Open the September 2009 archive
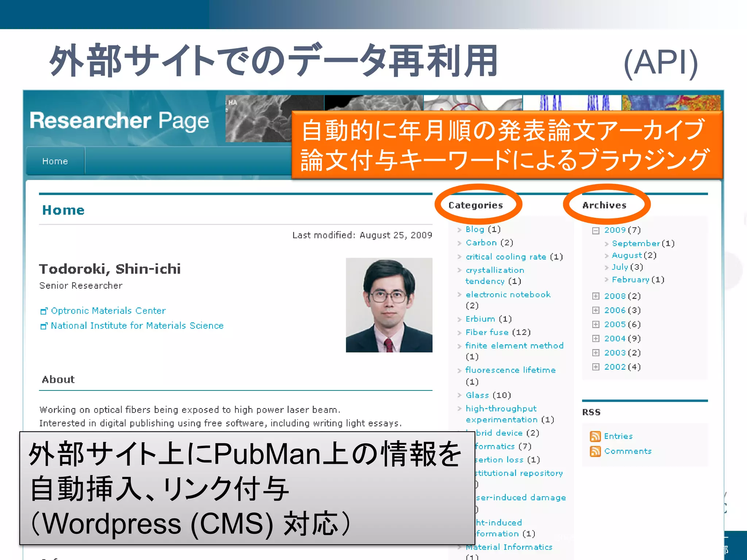The image size is (747, 560). (x=636, y=244)
